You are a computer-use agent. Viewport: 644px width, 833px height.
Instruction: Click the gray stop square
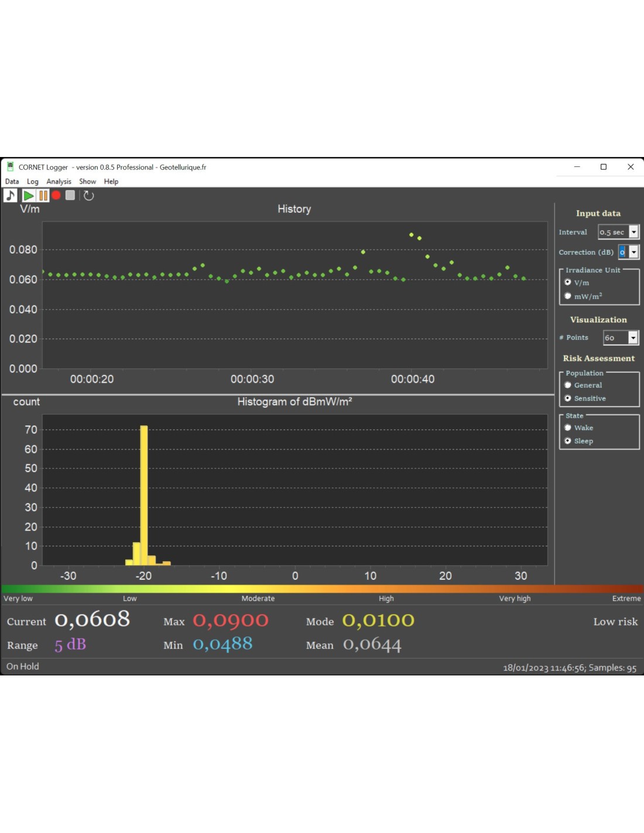coord(70,196)
